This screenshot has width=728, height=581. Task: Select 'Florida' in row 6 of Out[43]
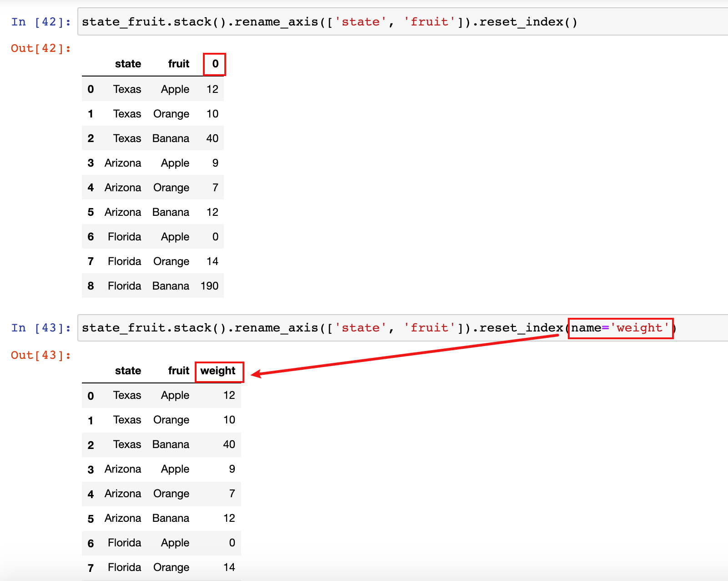[124, 543]
